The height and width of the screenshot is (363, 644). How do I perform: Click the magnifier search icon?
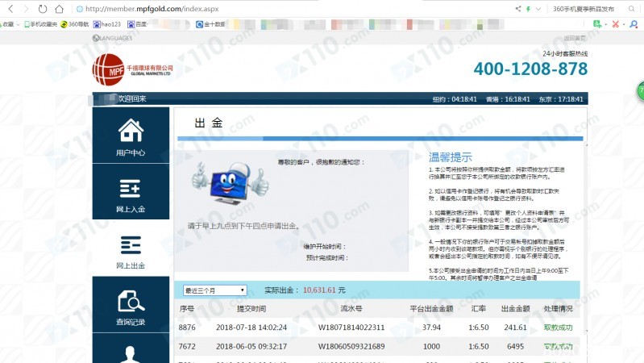[632, 9]
